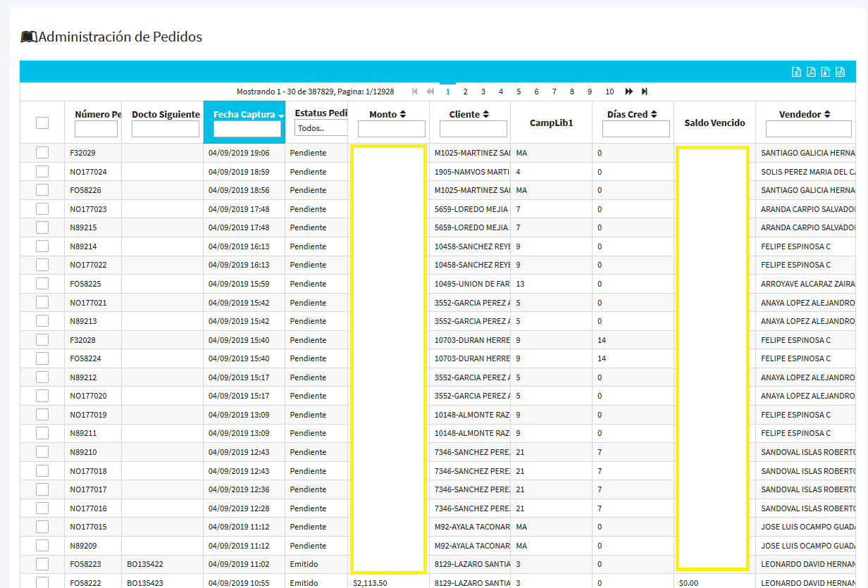Export the table as XML file
This screenshot has width=868, height=588.
(x=840, y=72)
